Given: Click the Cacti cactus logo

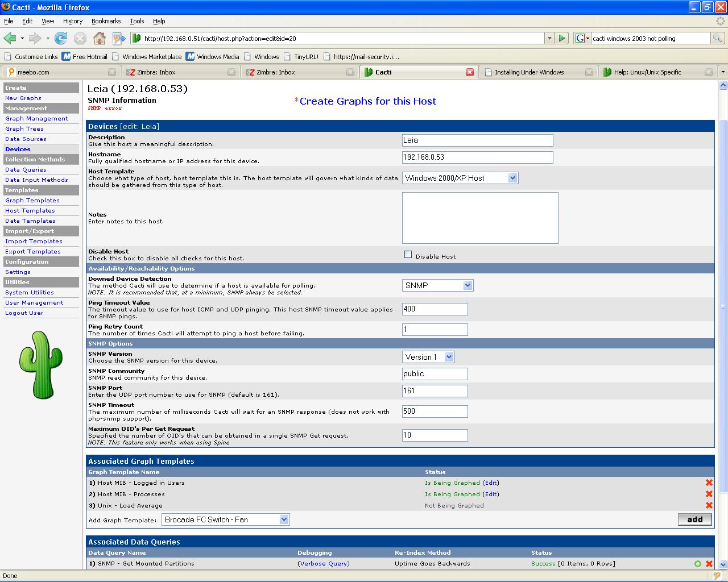Looking at the screenshot, I should [41, 365].
